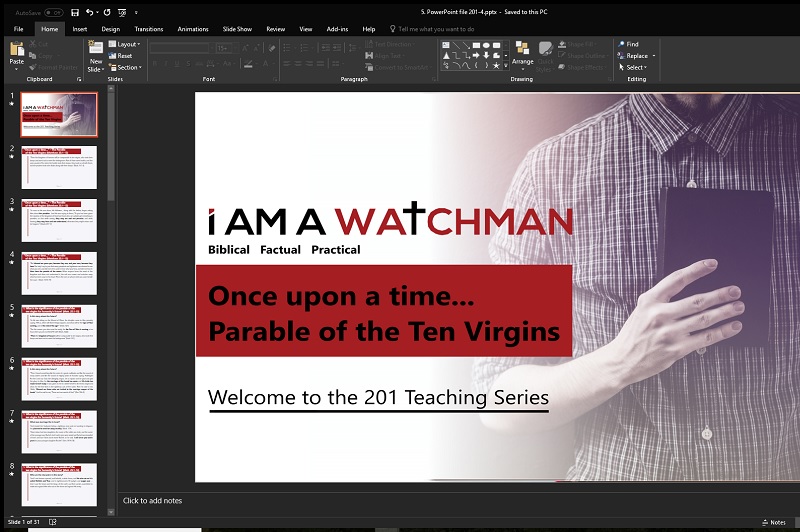
Task: Click the Redo/Repeat icon
Action: 107,12
